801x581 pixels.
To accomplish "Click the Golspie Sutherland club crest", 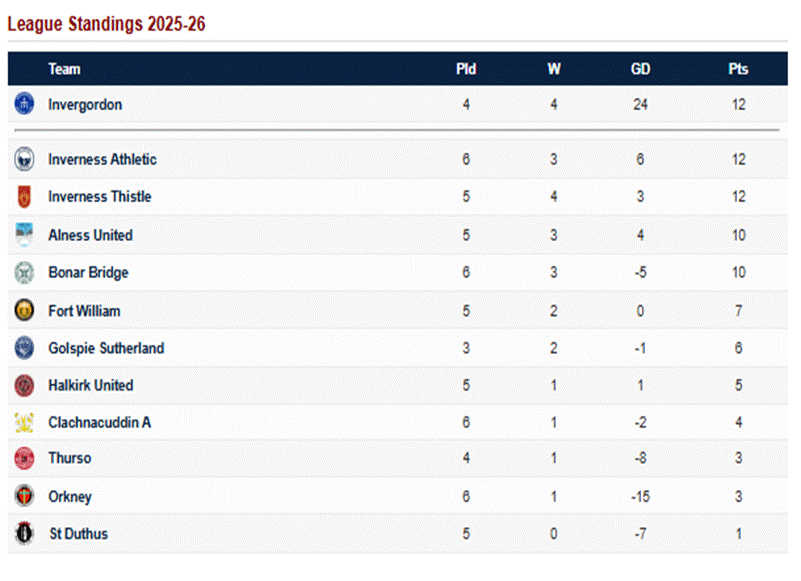I will [24, 348].
